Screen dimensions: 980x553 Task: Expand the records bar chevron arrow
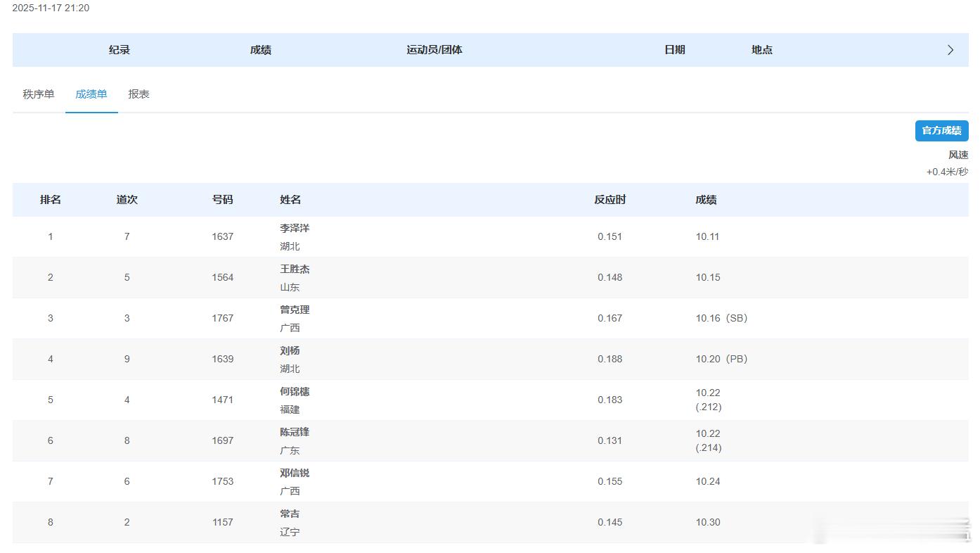950,50
